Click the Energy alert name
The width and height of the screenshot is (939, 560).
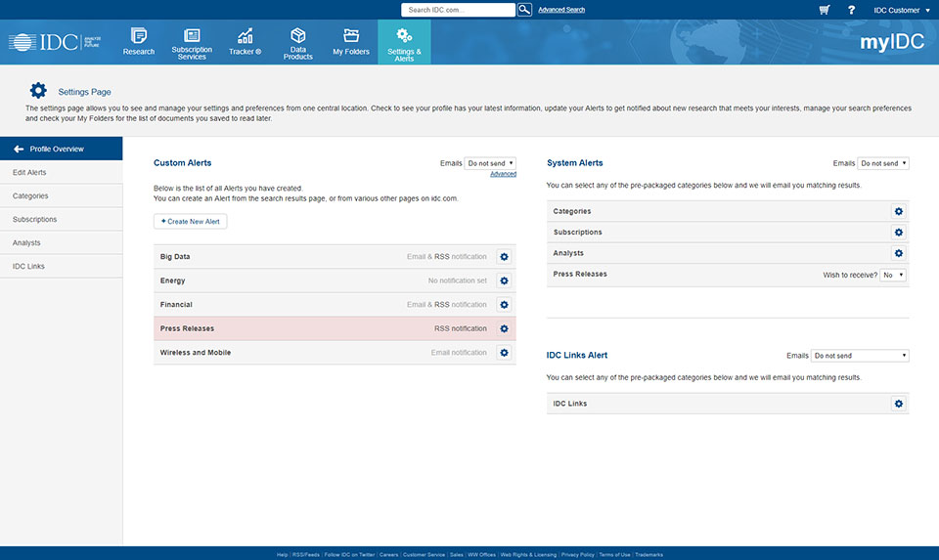point(172,280)
